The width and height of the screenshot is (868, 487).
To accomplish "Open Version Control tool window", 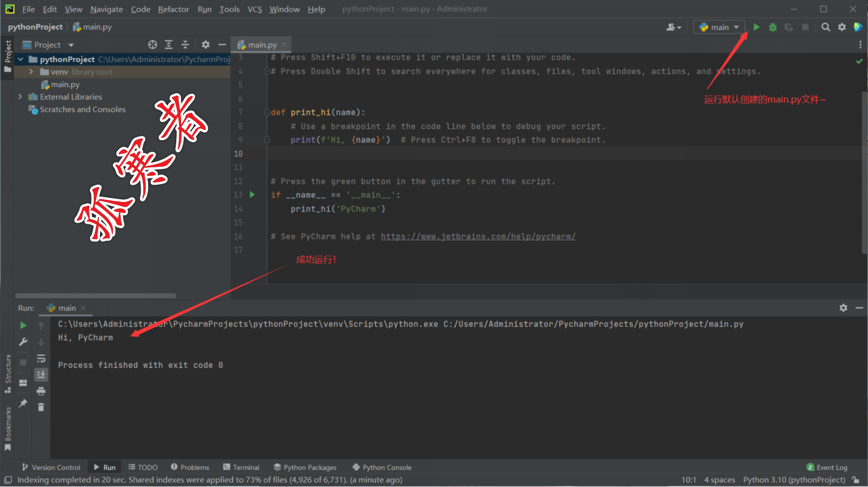I will 51,467.
